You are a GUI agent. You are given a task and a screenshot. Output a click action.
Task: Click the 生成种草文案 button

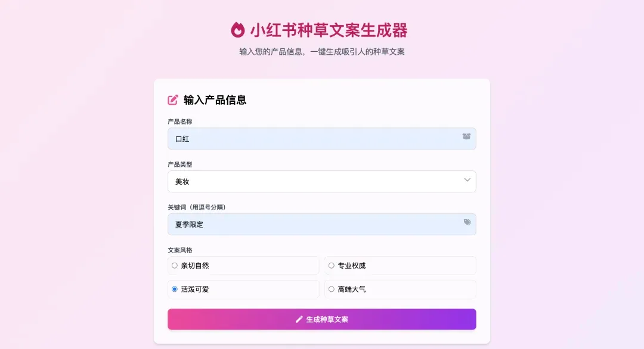click(x=321, y=319)
